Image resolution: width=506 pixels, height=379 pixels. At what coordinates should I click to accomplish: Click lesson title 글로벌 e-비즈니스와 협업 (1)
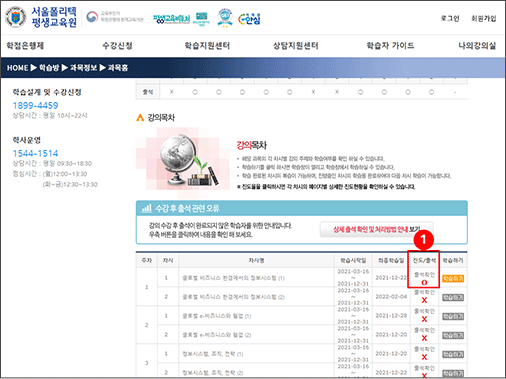pyautogui.click(x=217, y=316)
